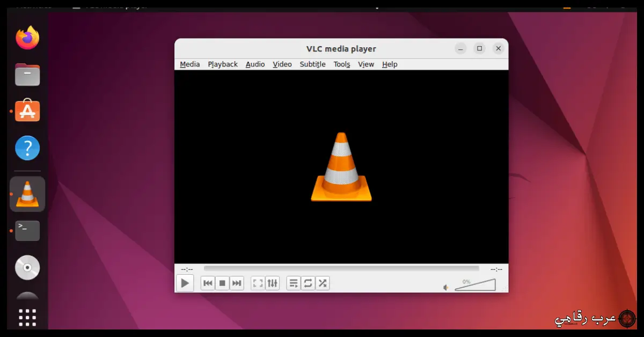Toggle fullscreen video mode
This screenshot has height=337, width=644.
[x=258, y=283]
